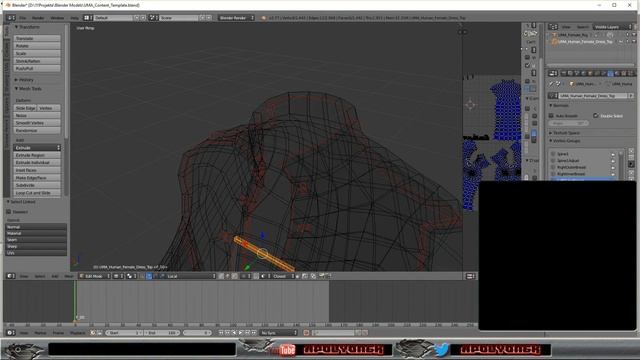Set the End frame field
The image size is (640, 360).
pos(162,333)
